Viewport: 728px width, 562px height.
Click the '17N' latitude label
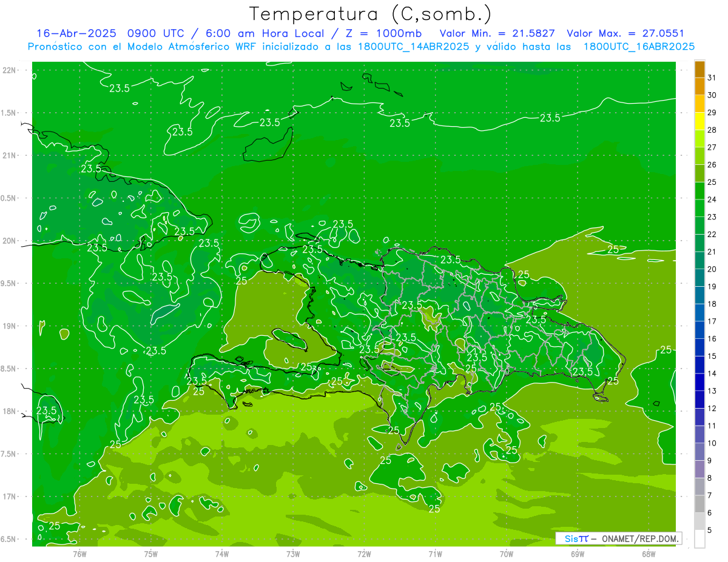pos(9,497)
